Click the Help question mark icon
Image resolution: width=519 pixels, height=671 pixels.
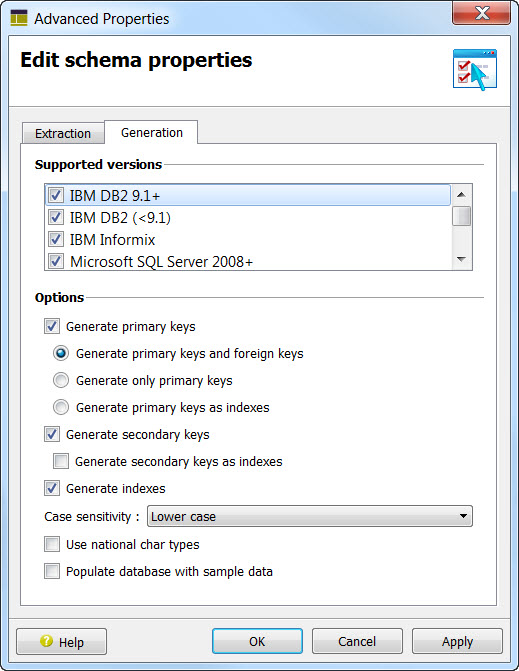(46, 641)
